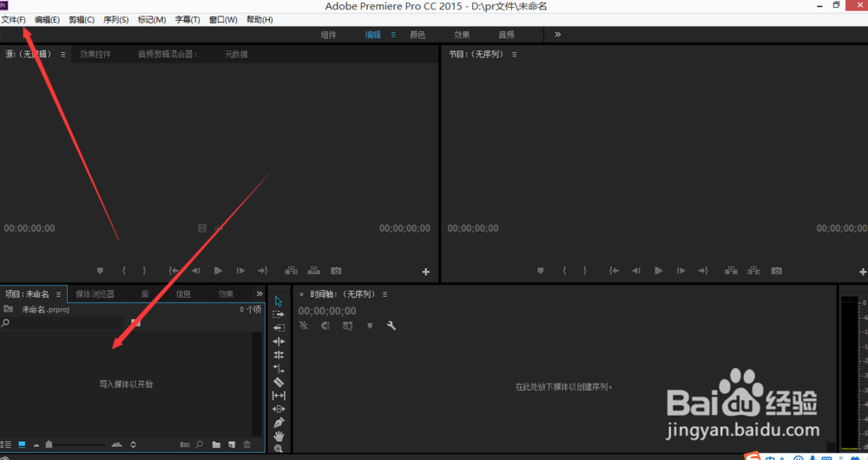The height and width of the screenshot is (460, 868).
Task: Click New Bin folder icon in Project panel
Action: (x=216, y=444)
